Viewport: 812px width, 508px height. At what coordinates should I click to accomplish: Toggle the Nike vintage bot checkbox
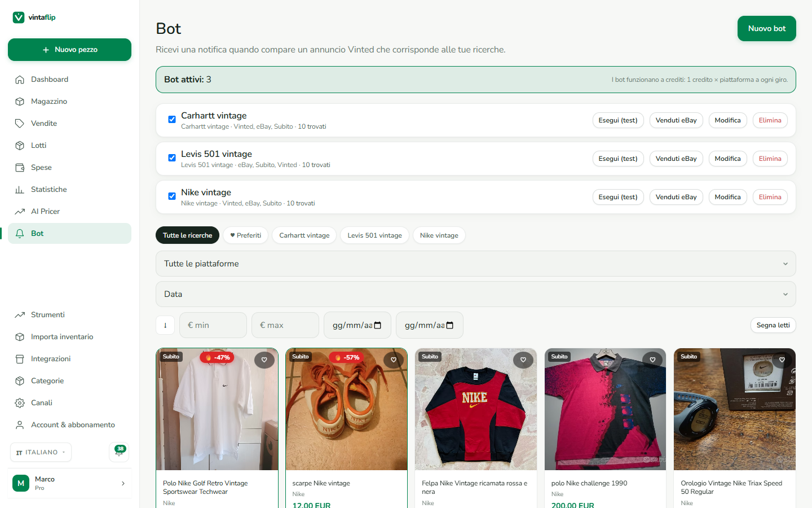click(x=172, y=196)
